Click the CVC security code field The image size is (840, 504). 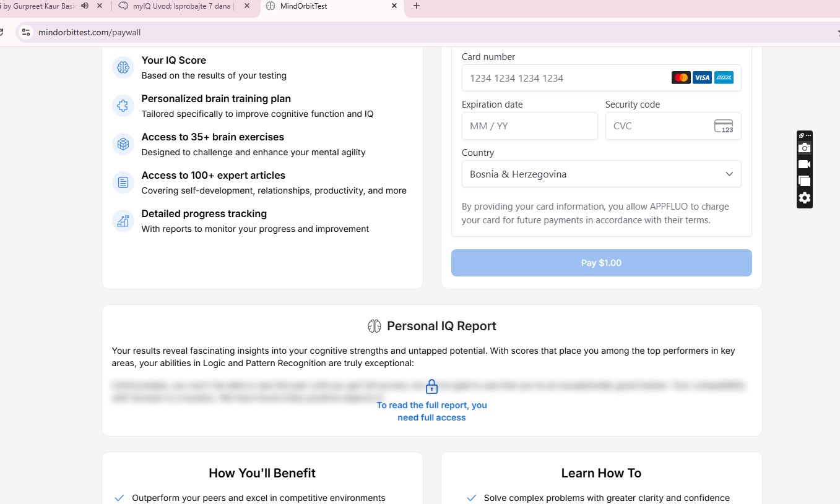[x=673, y=126]
